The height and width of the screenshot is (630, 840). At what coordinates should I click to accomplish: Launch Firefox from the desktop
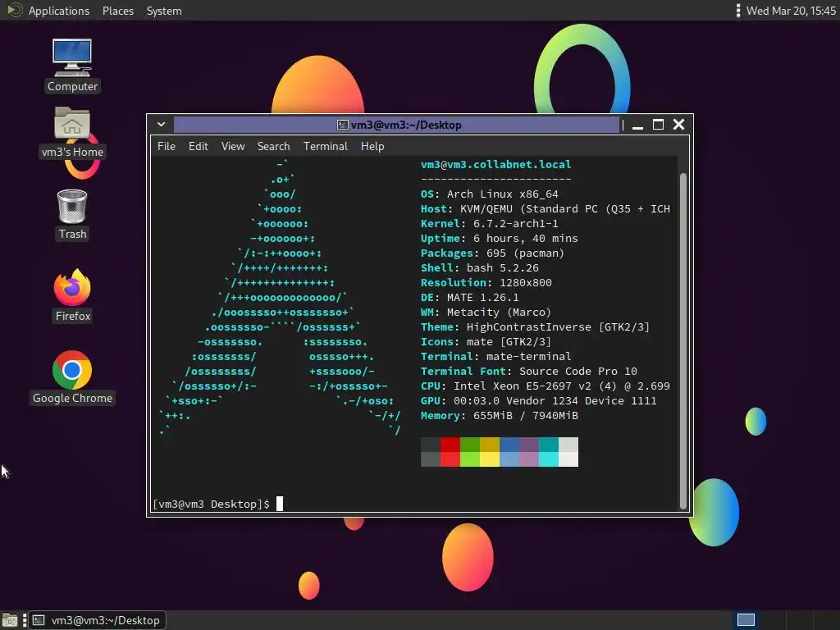72,295
